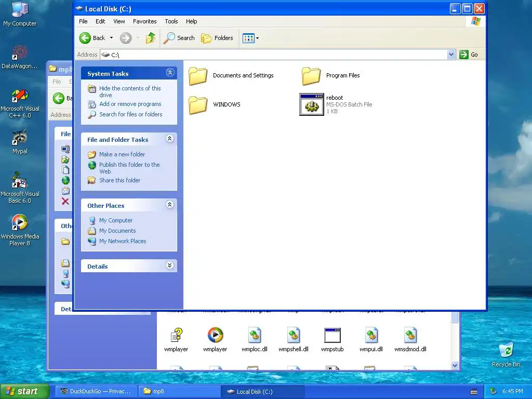Select Windows Media Player 8 desktop icon
The image size is (532, 399).
coord(20,222)
